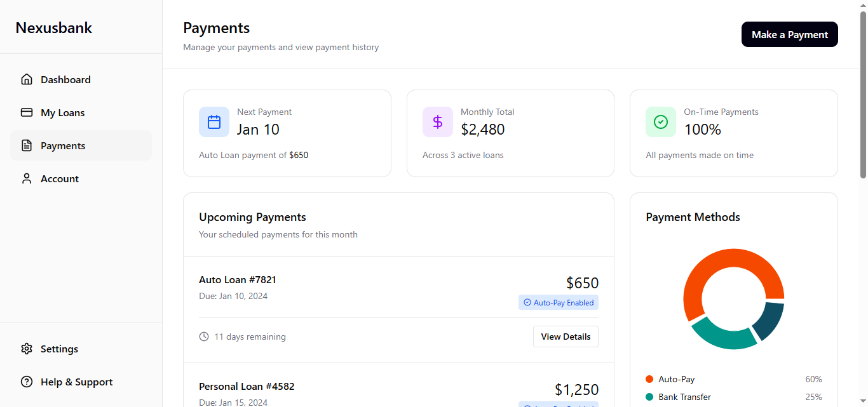Click the My Loans card icon
The width and height of the screenshot is (868, 407).
(x=27, y=112)
